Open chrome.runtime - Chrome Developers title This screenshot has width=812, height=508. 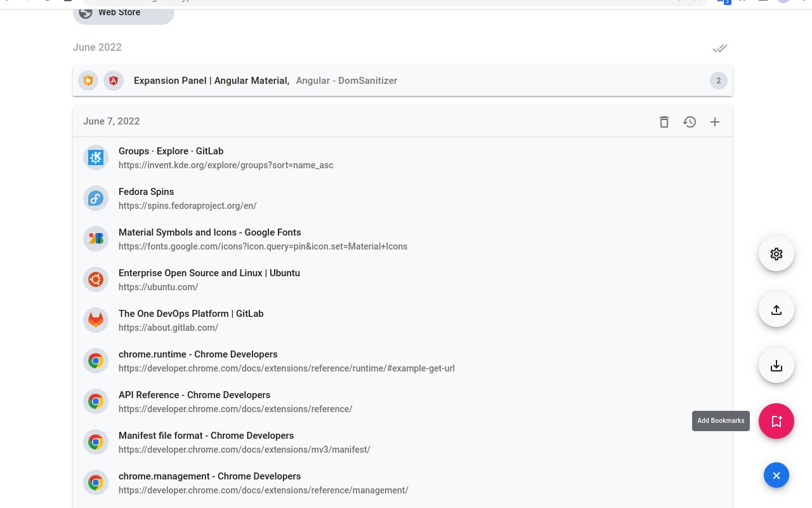198,354
